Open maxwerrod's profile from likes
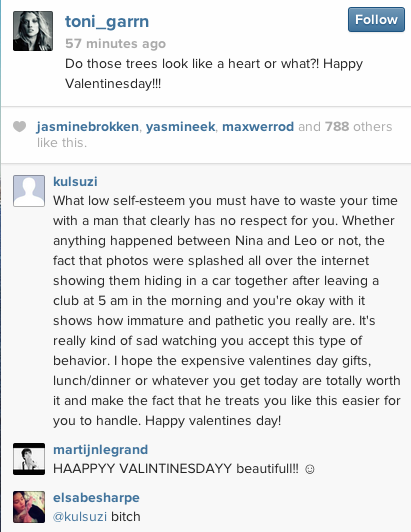This screenshot has width=411, height=532. [258, 127]
